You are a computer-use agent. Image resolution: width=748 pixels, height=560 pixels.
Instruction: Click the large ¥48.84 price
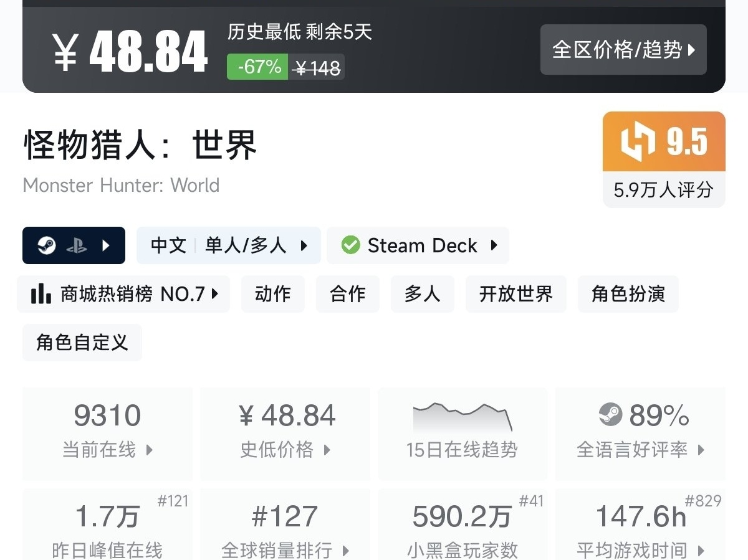pos(130,52)
